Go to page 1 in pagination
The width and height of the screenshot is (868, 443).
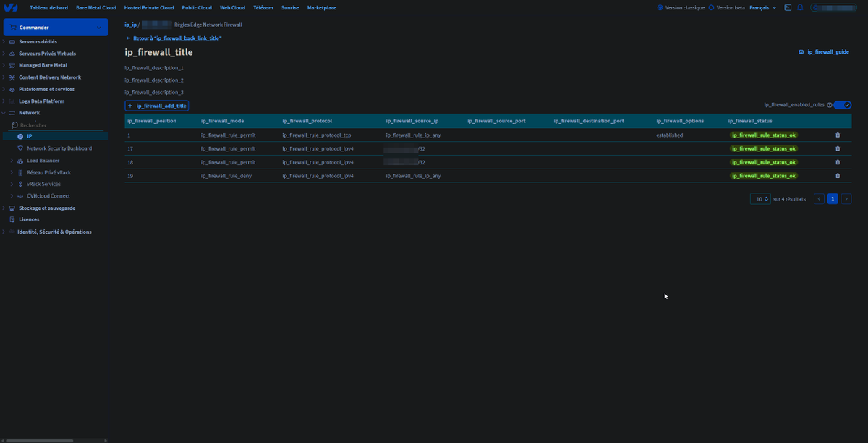coord(833,198)
